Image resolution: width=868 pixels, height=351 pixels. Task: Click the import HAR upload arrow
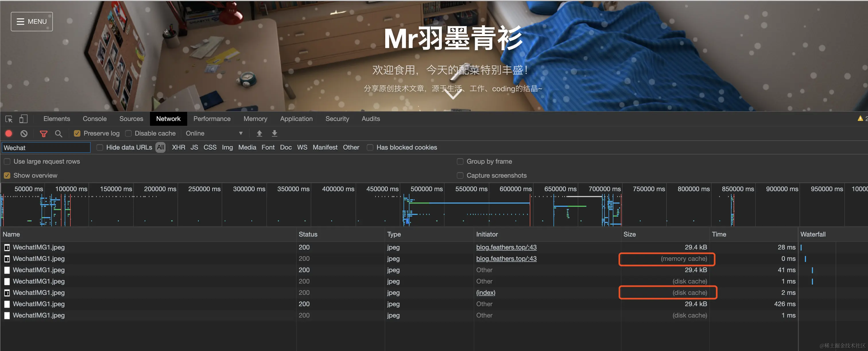(259, 134)
